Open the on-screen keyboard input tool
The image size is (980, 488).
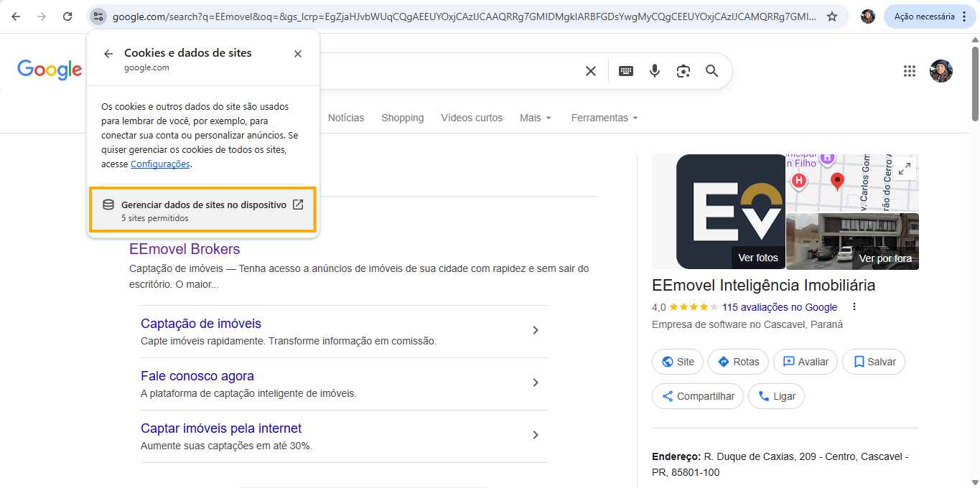pyautogui.click(x=626, y=70)
